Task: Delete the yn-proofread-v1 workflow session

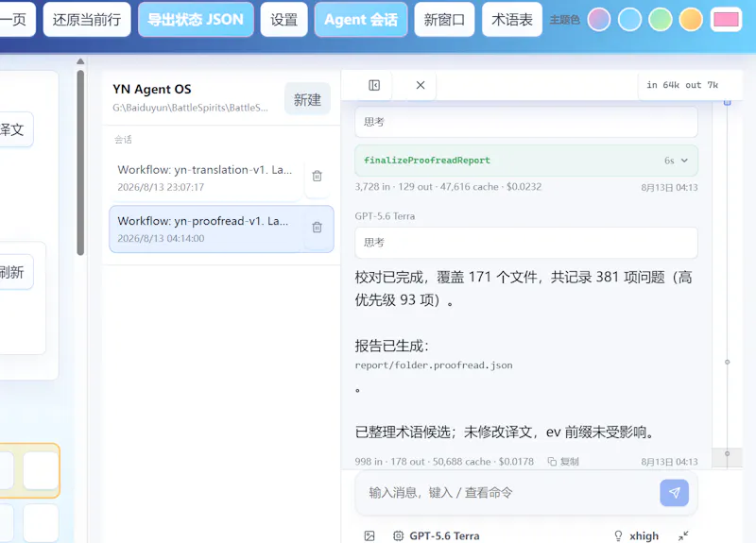Action: [317, 228]
